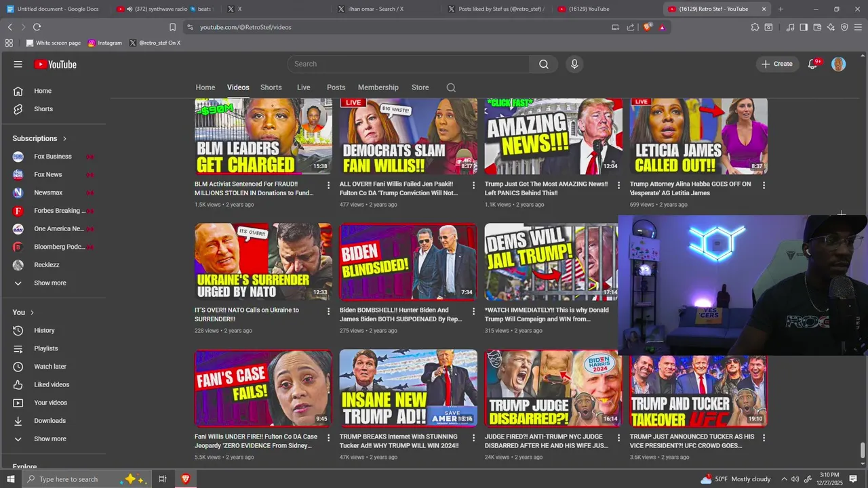Screen dimensions: 868x488
Task: Click the share page icon in address bar
Action: tap(631, 27)
